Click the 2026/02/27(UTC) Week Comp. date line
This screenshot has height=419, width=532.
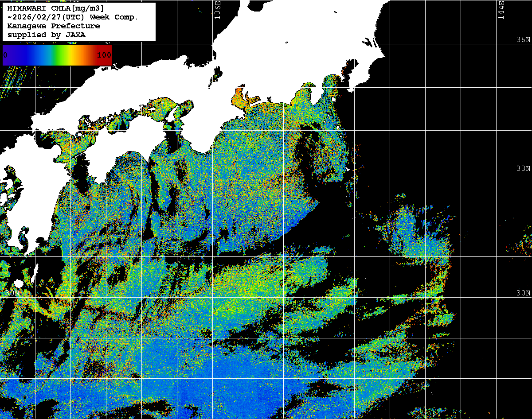(73, 17)
